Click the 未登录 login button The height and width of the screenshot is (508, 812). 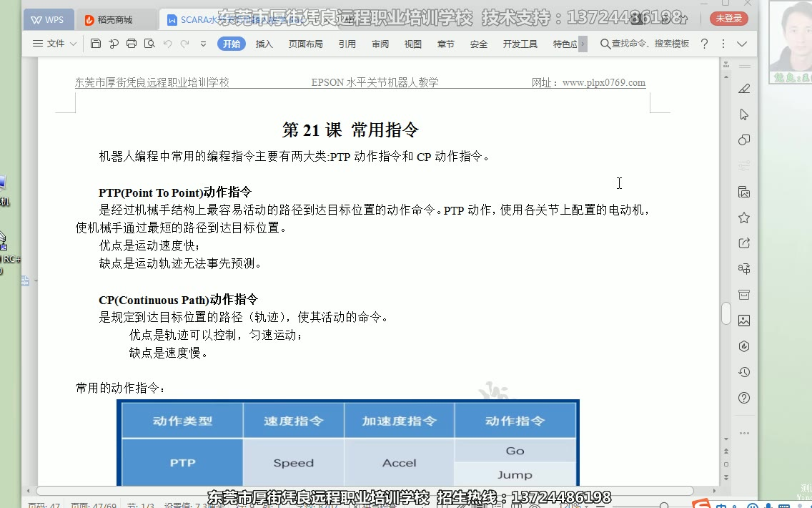(x=728, y=19)
